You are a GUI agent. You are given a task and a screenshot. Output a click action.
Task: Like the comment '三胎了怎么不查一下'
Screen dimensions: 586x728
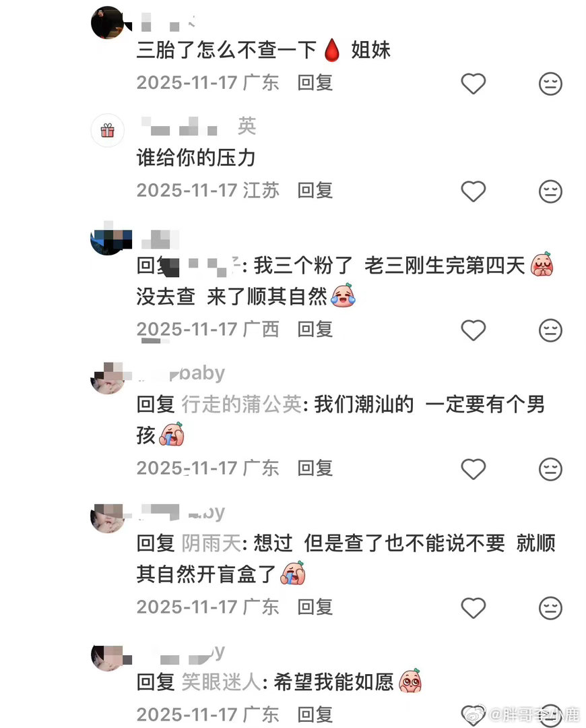tap(473, 84)
